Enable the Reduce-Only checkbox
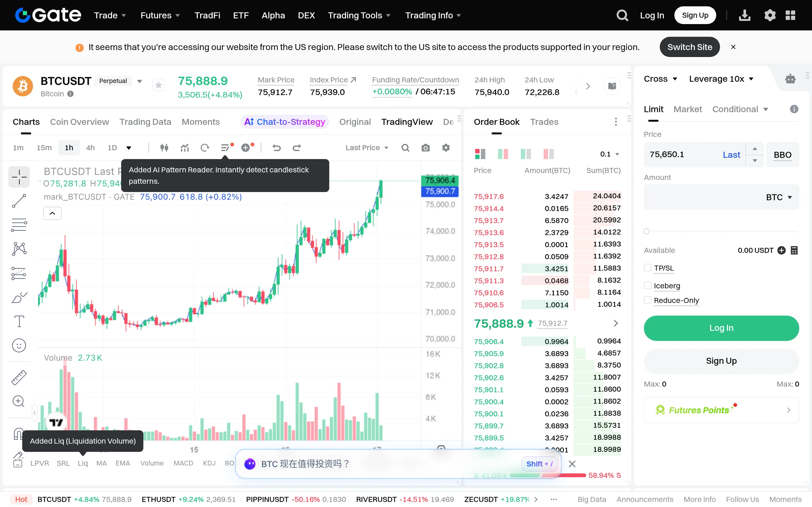This screenshot has width=812, height=507. point(648,300)
